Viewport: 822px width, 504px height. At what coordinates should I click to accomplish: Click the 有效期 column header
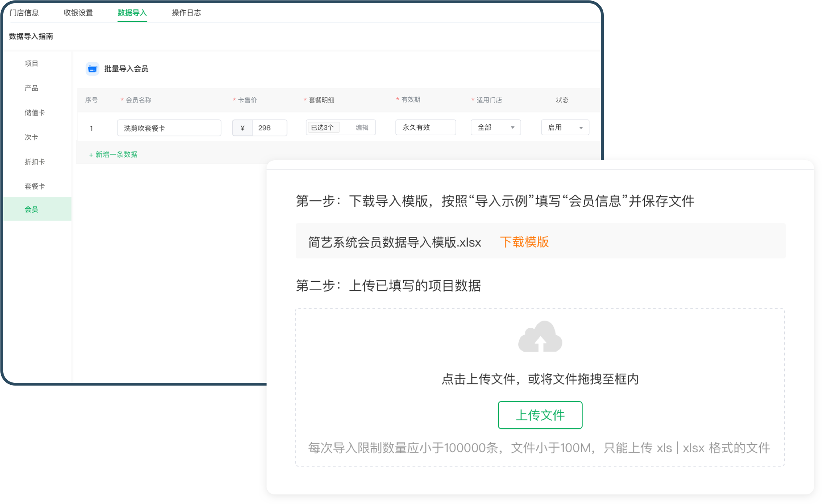411,100
